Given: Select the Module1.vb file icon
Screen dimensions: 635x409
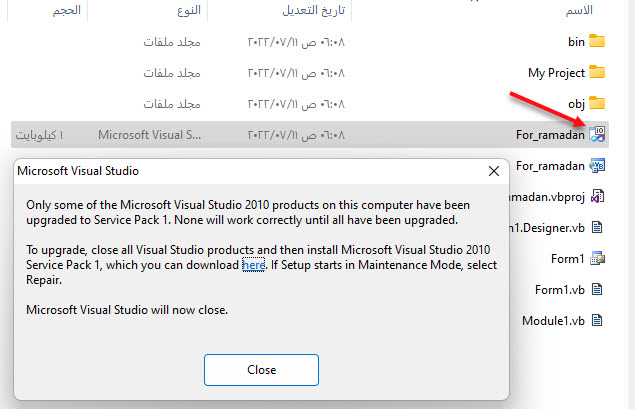Looking at the screenshot, I should click(597, 320).
